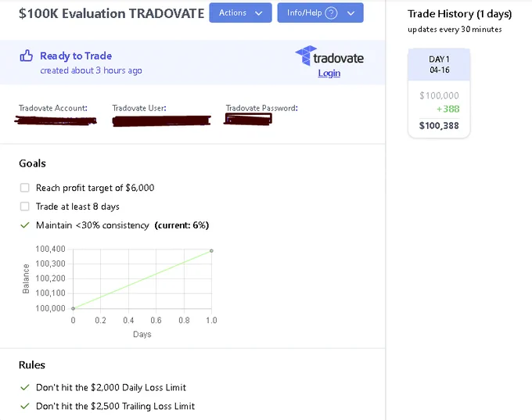
Task: Click the Ready to Trade status text
Action: [76, 56]
